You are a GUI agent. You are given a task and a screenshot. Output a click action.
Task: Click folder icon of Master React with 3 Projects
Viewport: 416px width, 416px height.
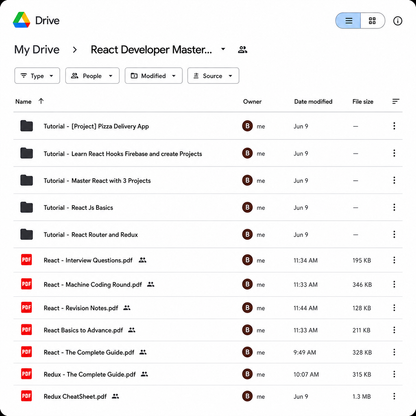(26, 180)
